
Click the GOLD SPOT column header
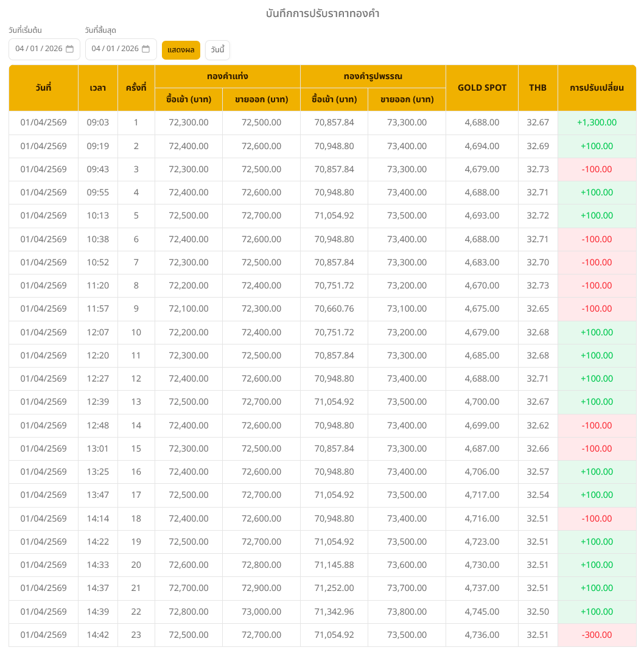tap(481, 88)
